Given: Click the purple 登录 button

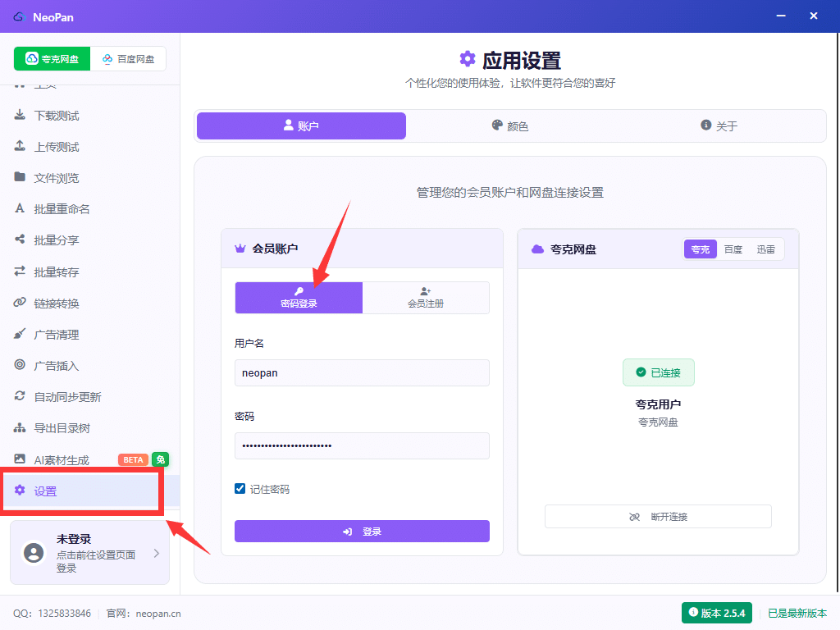Looking at the screenshot, I should click(362, 532).
